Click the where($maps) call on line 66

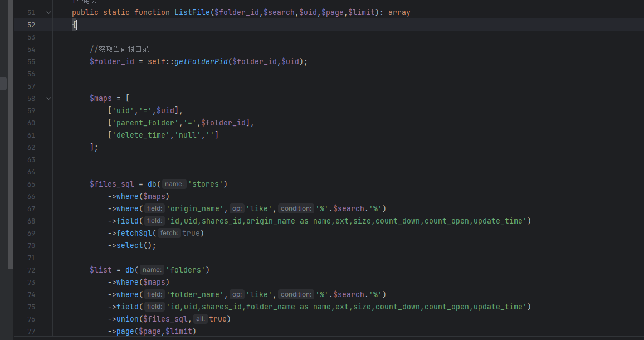point(143,196)
